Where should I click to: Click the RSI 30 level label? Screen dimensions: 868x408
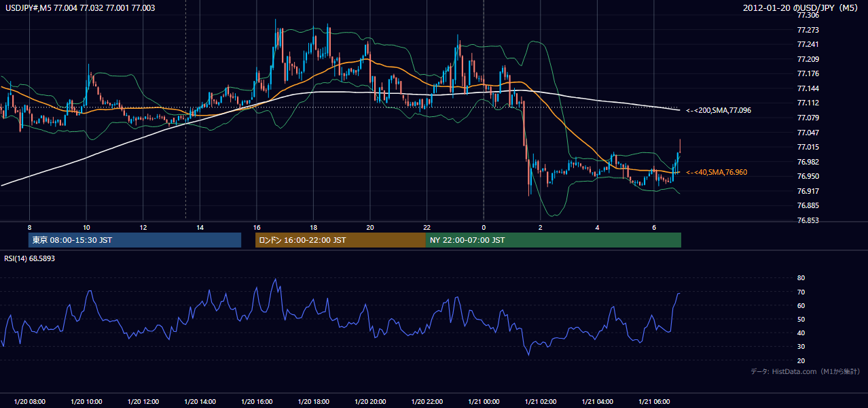pyautogui.click(x=801, y=347)
